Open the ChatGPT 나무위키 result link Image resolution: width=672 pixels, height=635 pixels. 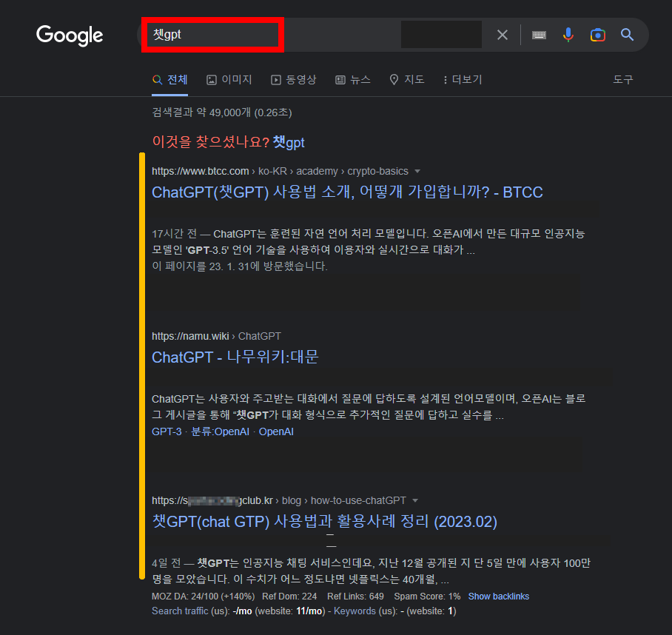point(235,357)
